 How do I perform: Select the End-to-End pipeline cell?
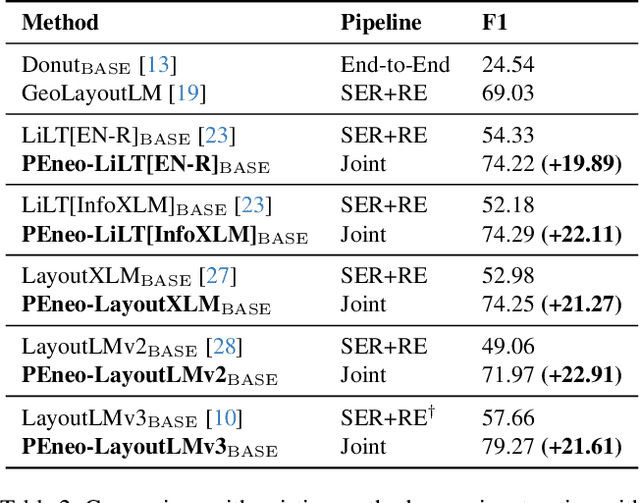click(395, 66)
